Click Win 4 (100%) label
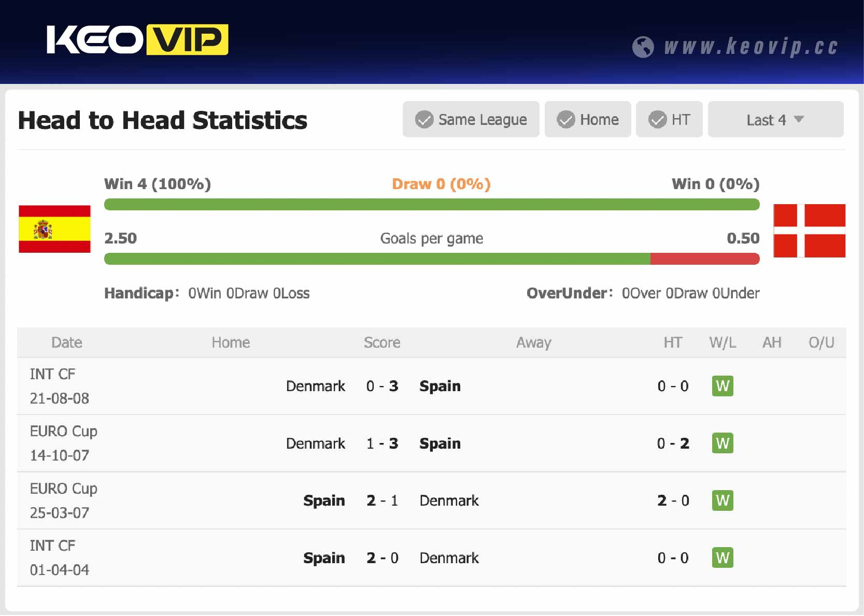 (x=158, y=184)
